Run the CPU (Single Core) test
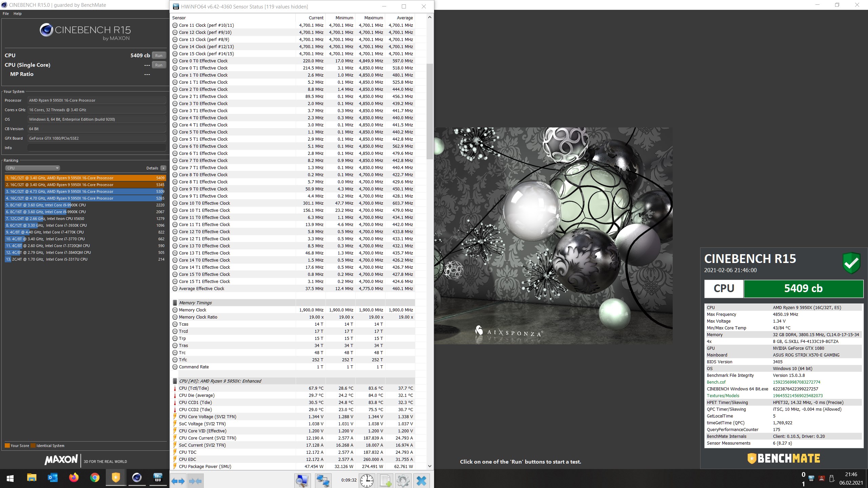The height and width of the screenshot is (488, 868). (159, 65)
